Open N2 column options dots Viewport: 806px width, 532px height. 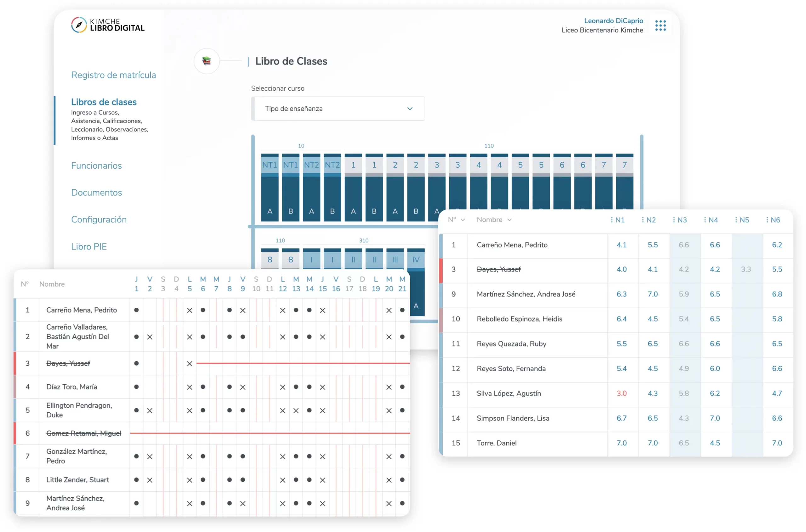coord(642,220)
